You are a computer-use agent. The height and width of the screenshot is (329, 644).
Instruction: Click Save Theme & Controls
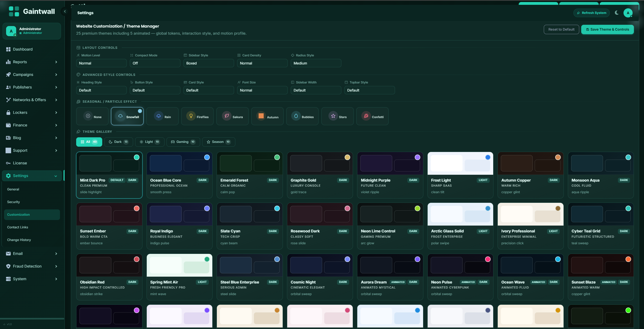tap(607, 29)
